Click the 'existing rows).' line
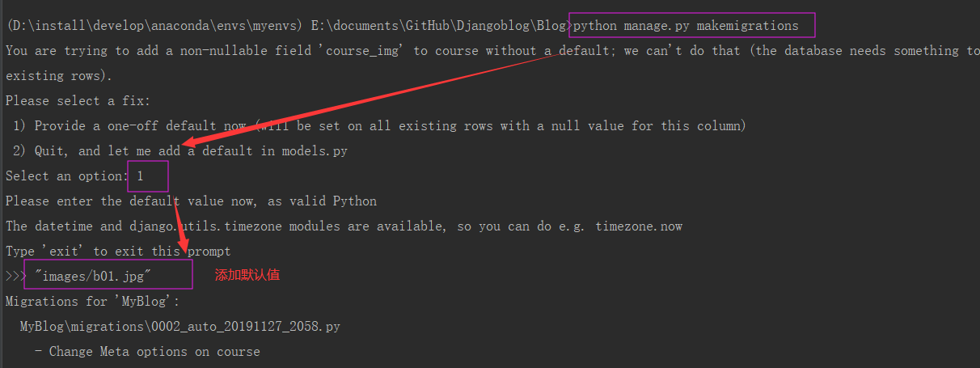Screen dimensions: 980x368 (59, 76)
